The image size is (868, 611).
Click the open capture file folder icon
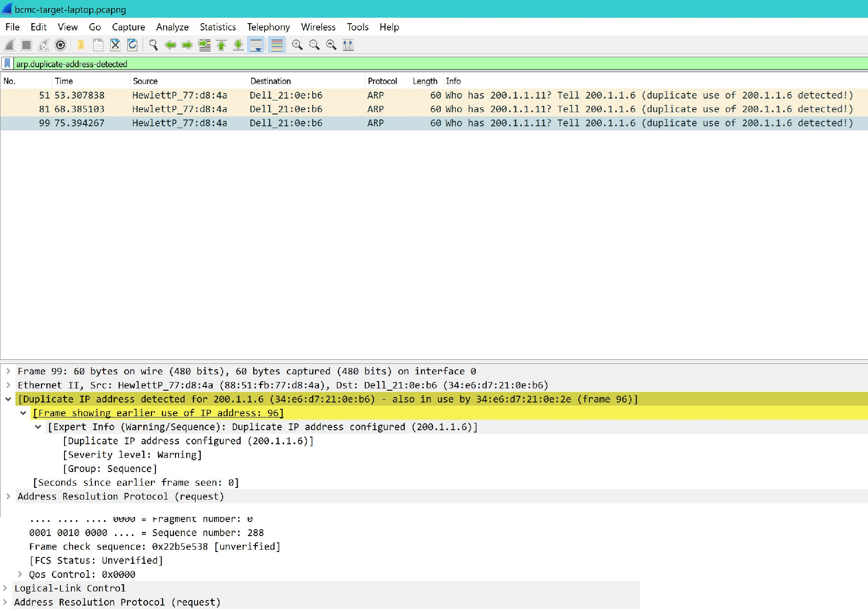[81, 45]
